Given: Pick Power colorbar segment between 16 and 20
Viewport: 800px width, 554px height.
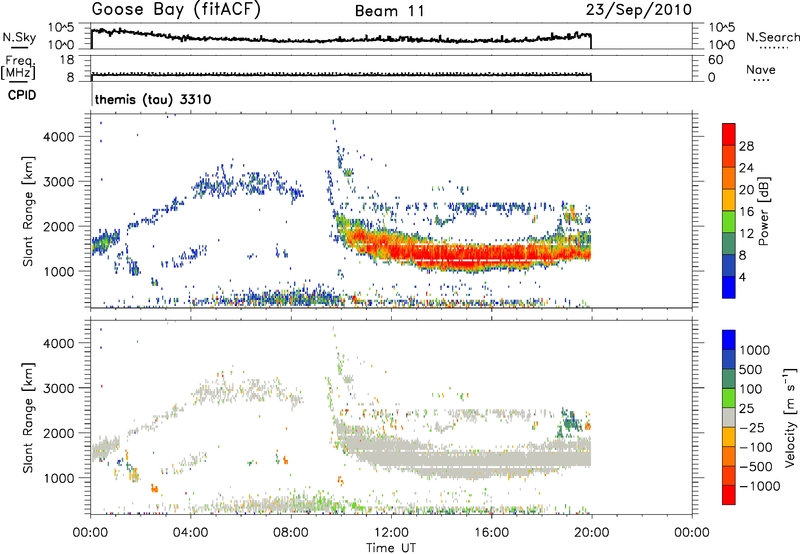Looking at the screenshot, I should click(729, 199).
